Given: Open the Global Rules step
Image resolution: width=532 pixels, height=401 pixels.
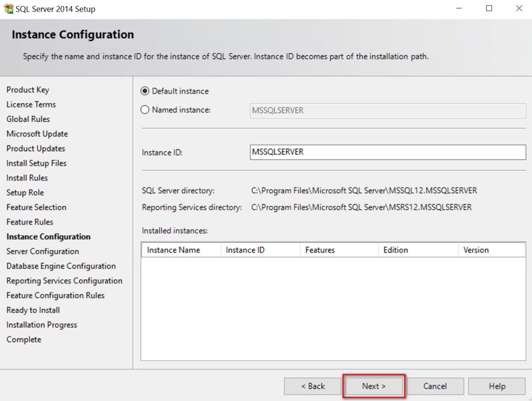Looking at the screenshot, I should (x=28, y=119).
